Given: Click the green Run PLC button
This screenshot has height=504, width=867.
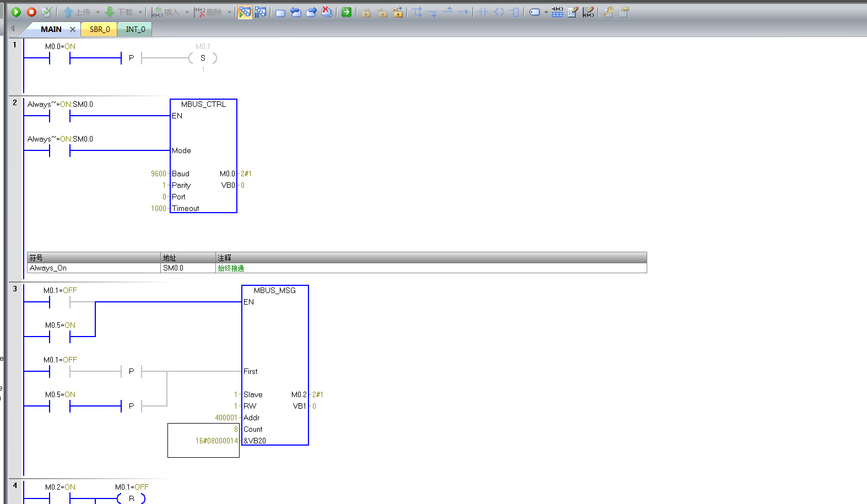Looking at the screenshot, I should point(16,12).
